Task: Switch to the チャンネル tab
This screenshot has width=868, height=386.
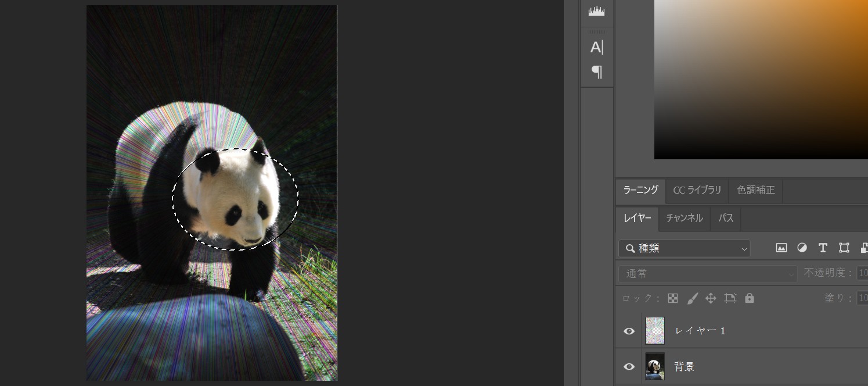Action: click(684, 219)
